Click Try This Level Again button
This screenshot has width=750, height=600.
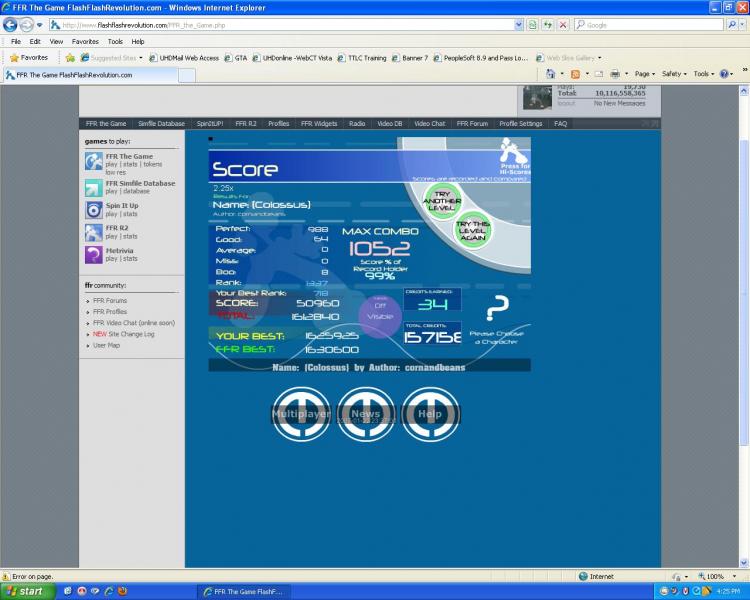(473, 230)
